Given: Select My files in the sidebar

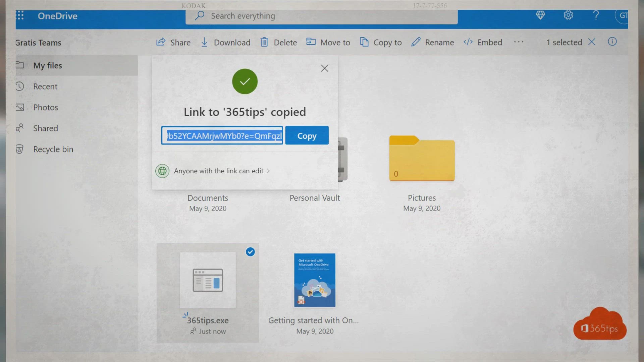Looking at the screenshot, I should 76,65.
